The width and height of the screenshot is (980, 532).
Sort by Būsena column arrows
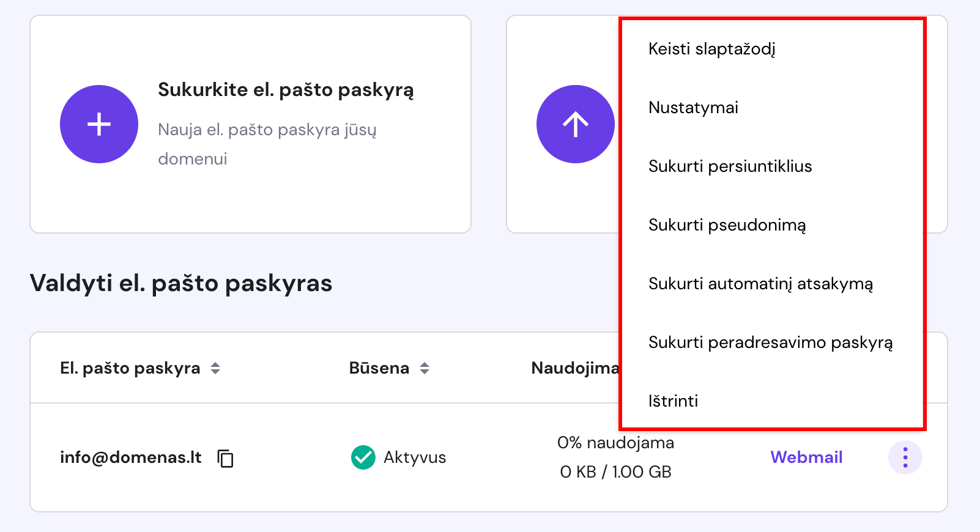click(x=425, y=368)
